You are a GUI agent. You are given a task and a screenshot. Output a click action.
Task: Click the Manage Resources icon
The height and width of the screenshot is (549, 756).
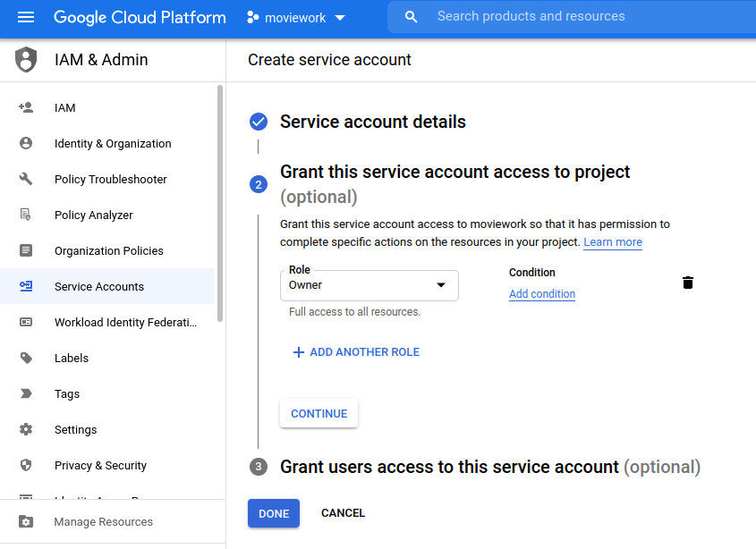click(26, 521)
